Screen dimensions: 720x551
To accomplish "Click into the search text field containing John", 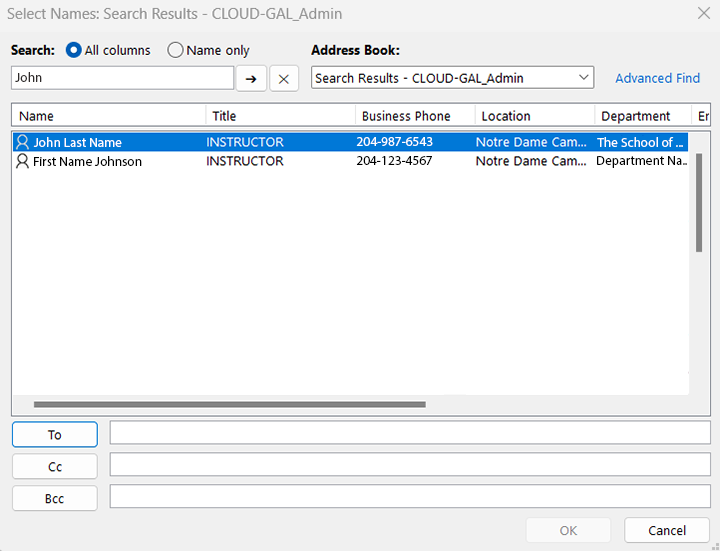I will click(122, 78).
